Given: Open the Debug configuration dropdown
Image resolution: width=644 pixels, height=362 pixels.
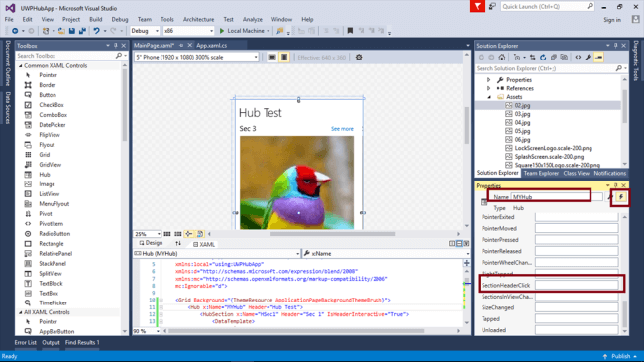Looking at the screenshot, I should coord(145,31).
